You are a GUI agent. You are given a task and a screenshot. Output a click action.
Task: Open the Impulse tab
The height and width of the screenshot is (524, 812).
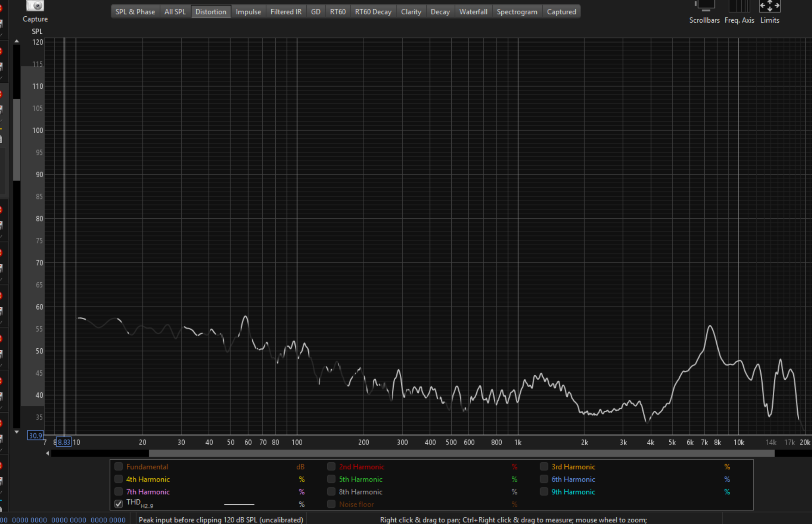click(x=248, y=12)
